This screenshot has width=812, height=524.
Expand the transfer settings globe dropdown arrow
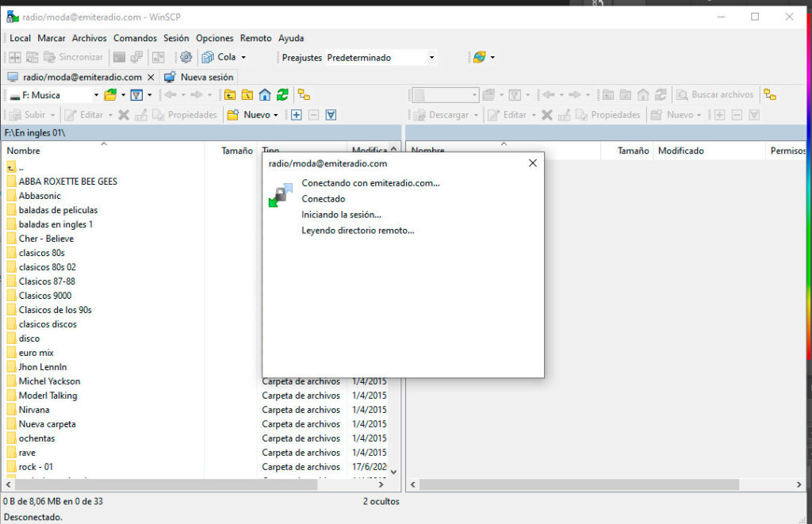tap(492, 58)
